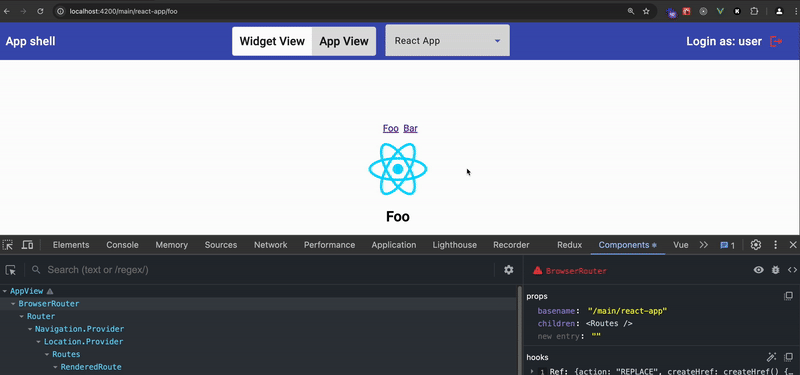Open the Redux tab

point(569,245)
